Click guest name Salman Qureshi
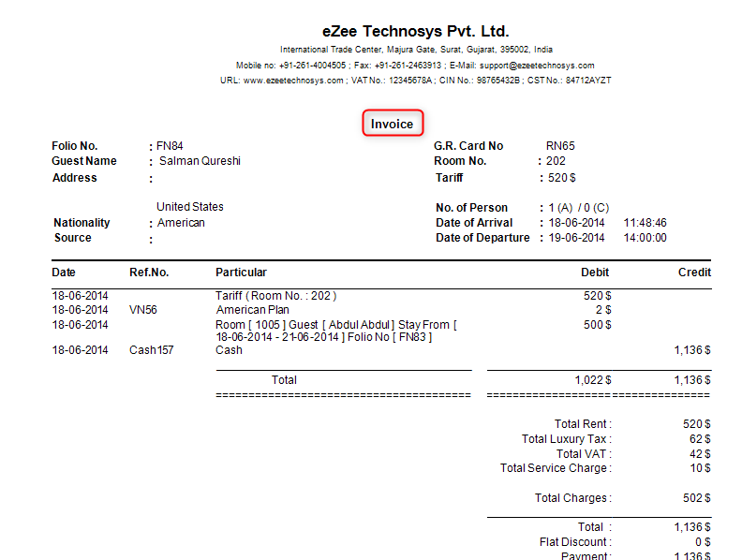The image size is (742, 560). point(200,161)
